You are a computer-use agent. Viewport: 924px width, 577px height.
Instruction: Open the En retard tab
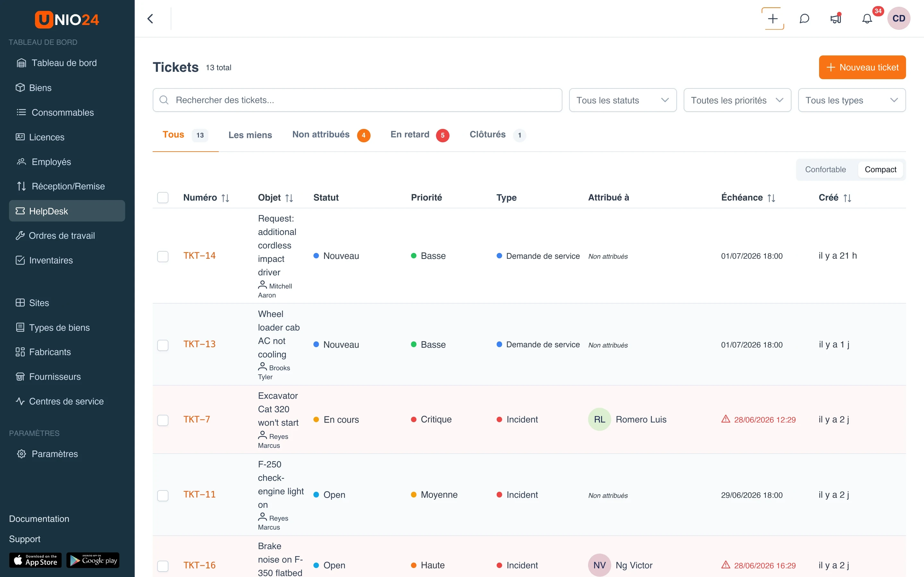pos(420,135)
